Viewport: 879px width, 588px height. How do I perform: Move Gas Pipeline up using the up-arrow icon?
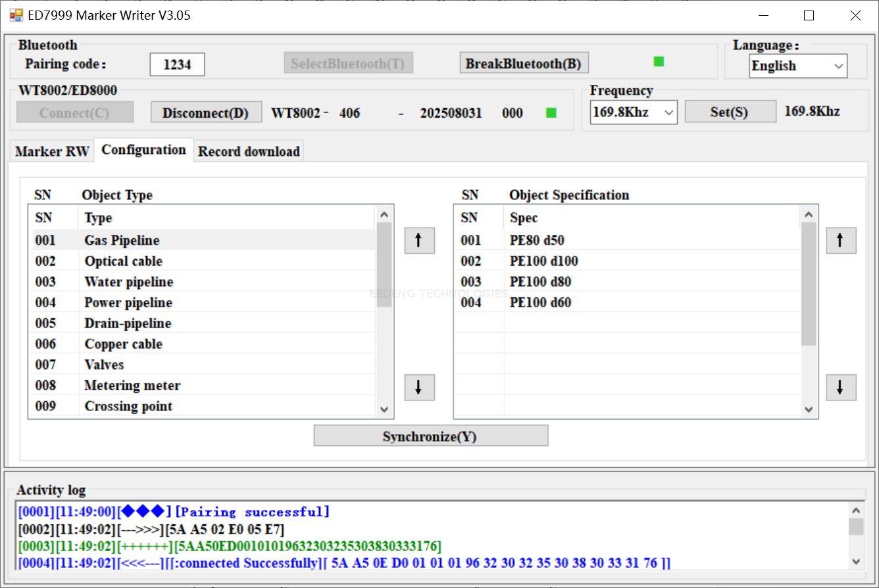(x=419, y=240)
